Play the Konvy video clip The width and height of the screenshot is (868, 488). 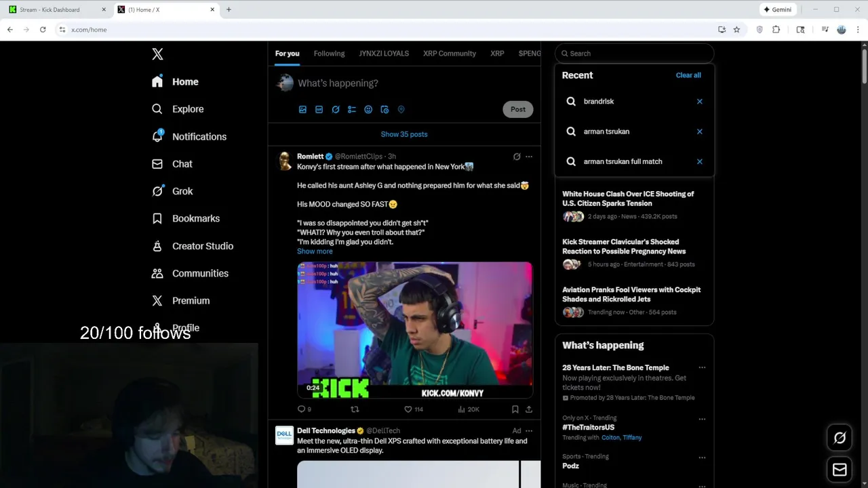(x=415, y=330)
